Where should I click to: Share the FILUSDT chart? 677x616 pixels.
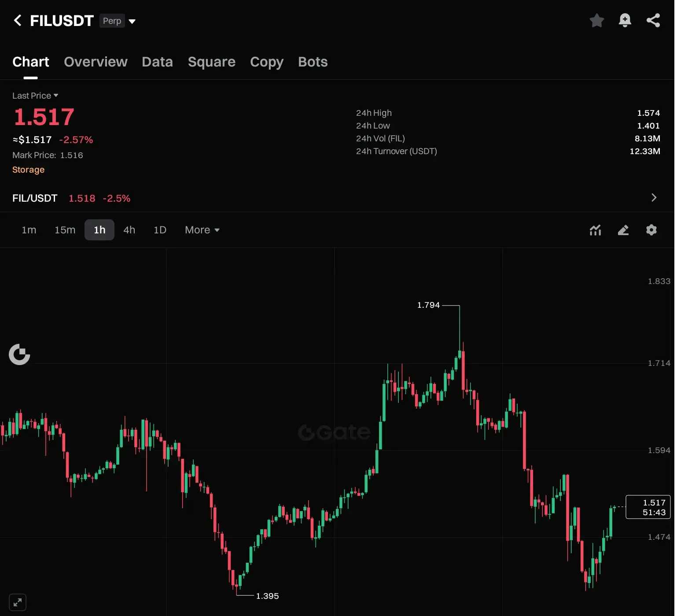click(x=653, y=20)
